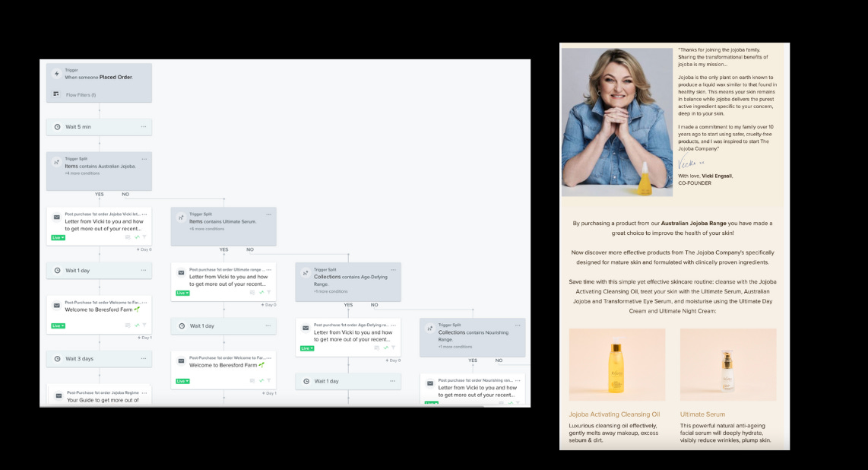This screenshot has height=470, width=868.
Task: Click split icon on Collections contains Age-Defying Range
Action: [306, 273]
